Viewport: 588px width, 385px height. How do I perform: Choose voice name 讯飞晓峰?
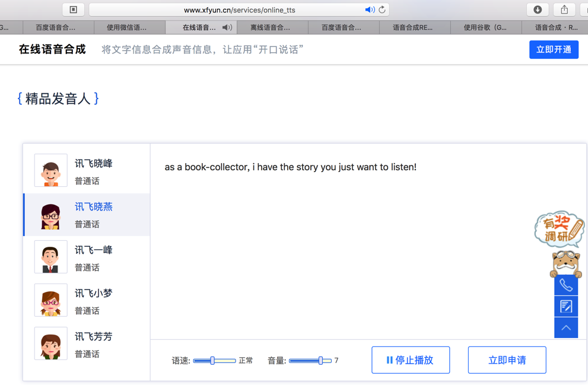pos(93,164)
